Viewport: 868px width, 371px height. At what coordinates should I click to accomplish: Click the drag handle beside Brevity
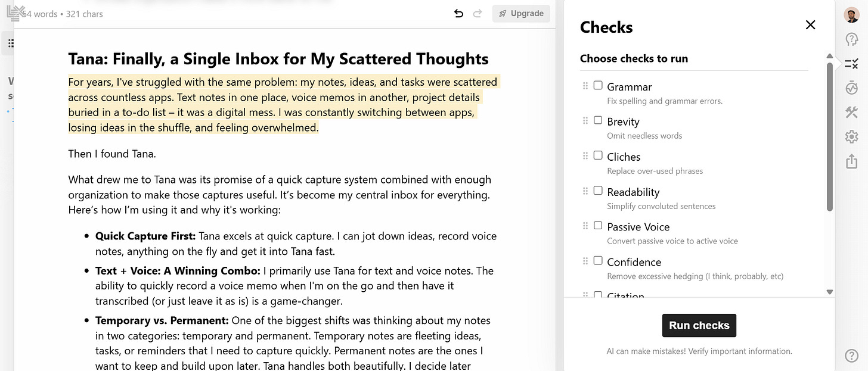point(585,120)
